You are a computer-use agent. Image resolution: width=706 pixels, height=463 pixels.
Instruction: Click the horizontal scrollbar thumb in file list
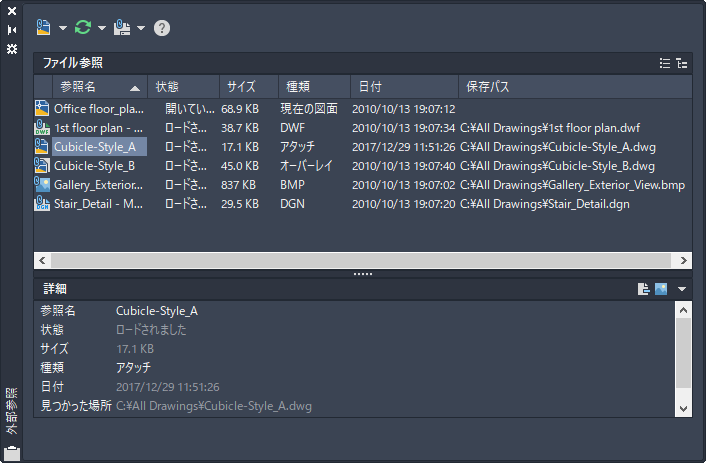(361, 260)
